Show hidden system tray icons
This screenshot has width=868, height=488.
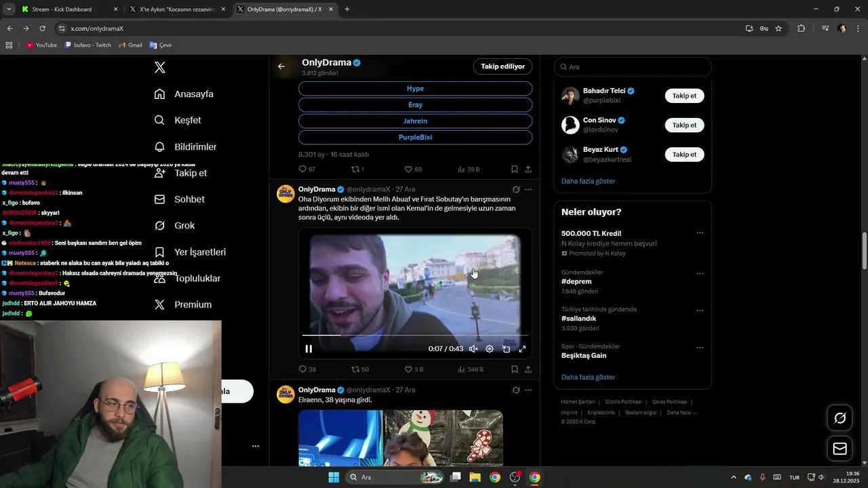point(733,477)
